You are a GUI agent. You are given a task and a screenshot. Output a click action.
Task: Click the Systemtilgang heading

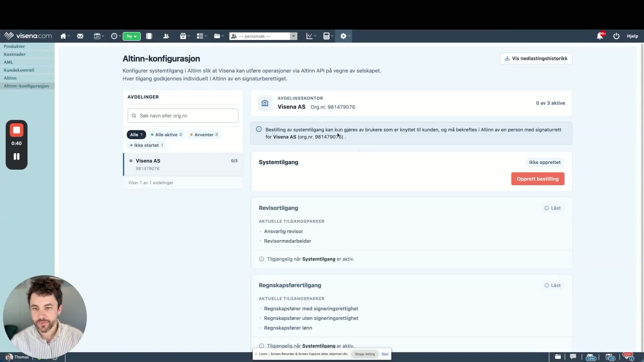point(278,163)
